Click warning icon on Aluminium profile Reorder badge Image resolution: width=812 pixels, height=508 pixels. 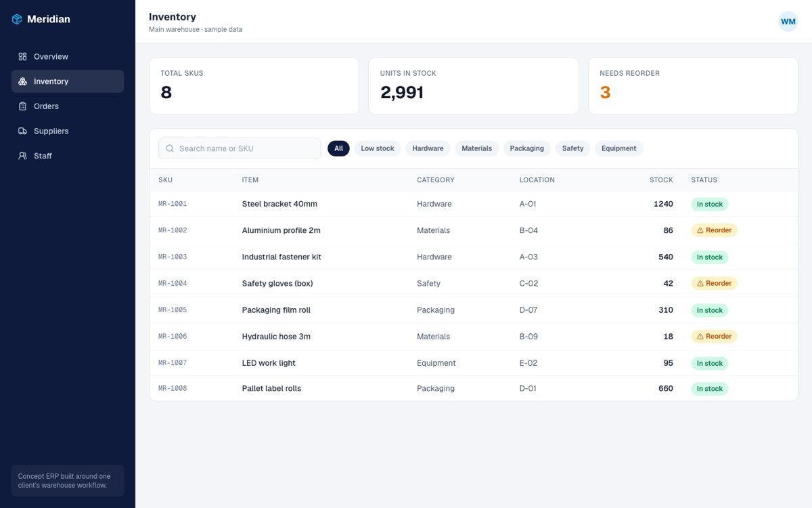700,230
